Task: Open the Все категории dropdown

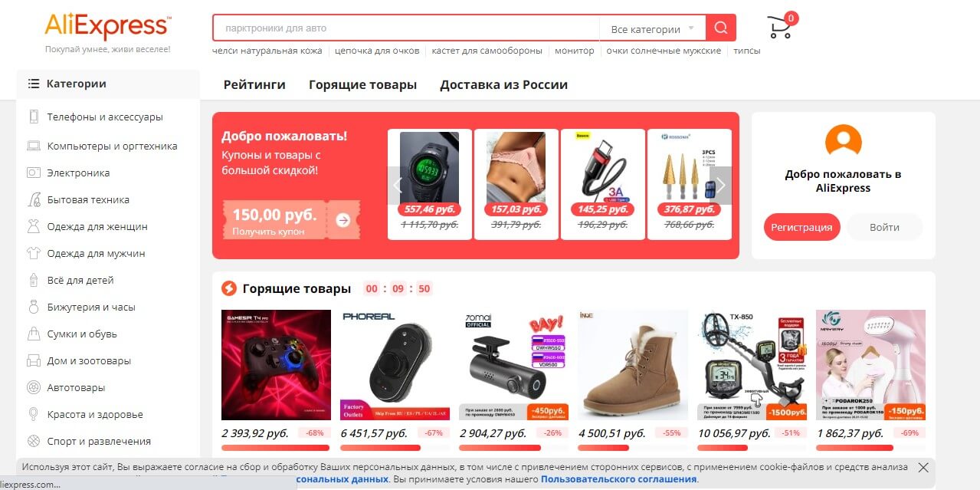Action: [652, 29]
